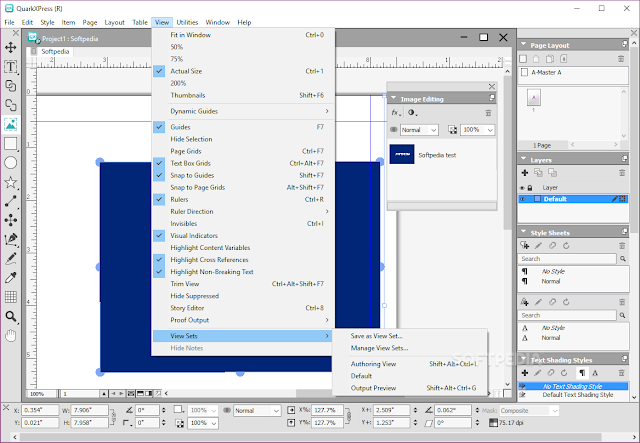Select the Eyedropper tool
The width and height of the screenshot is (640, 443).
tap(11, 278)
